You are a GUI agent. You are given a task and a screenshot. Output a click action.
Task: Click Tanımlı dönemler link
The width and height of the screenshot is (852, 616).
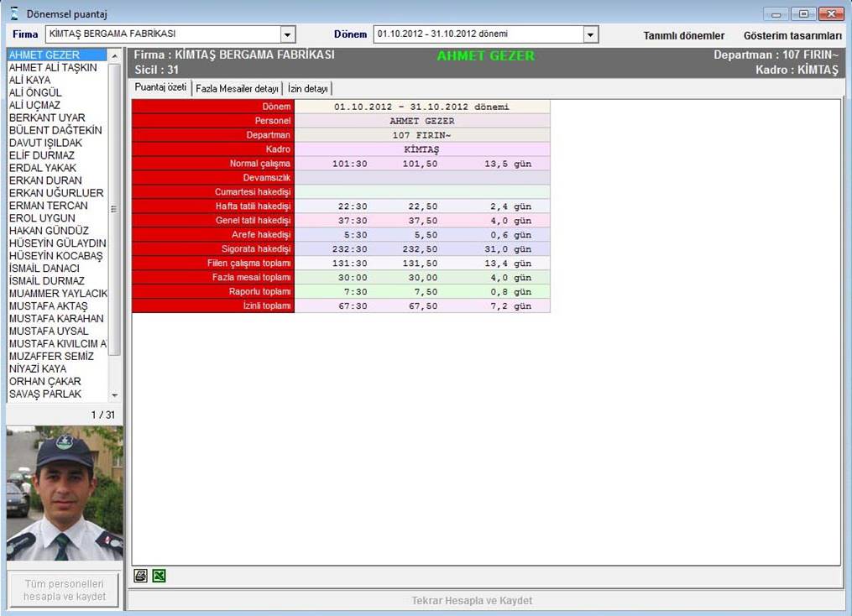click(683, 36)
